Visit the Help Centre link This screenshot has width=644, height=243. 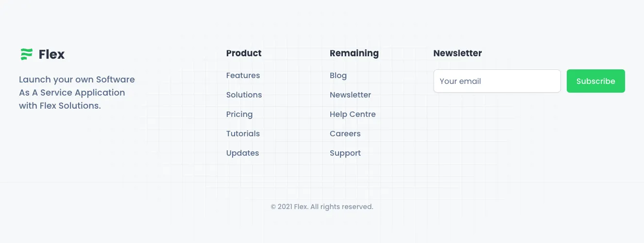point(353,114)
